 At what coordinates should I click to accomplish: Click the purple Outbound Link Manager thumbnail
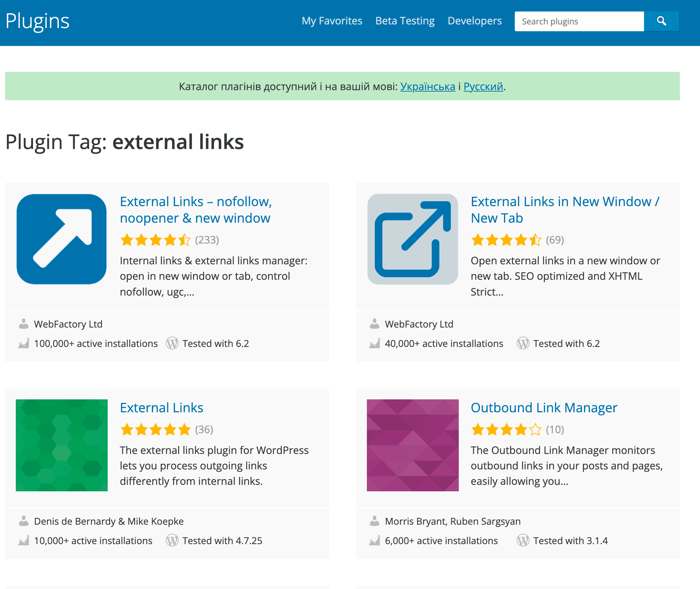coord(413,445)
